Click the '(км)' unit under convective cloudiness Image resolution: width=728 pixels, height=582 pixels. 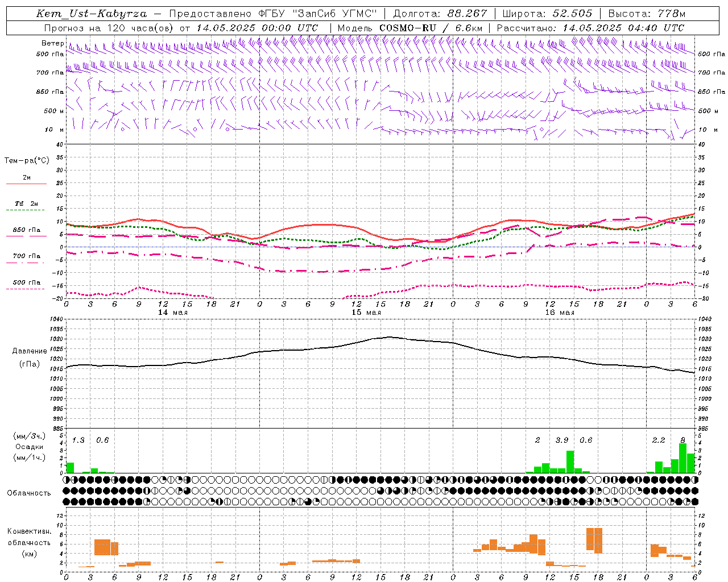[29, 554]
